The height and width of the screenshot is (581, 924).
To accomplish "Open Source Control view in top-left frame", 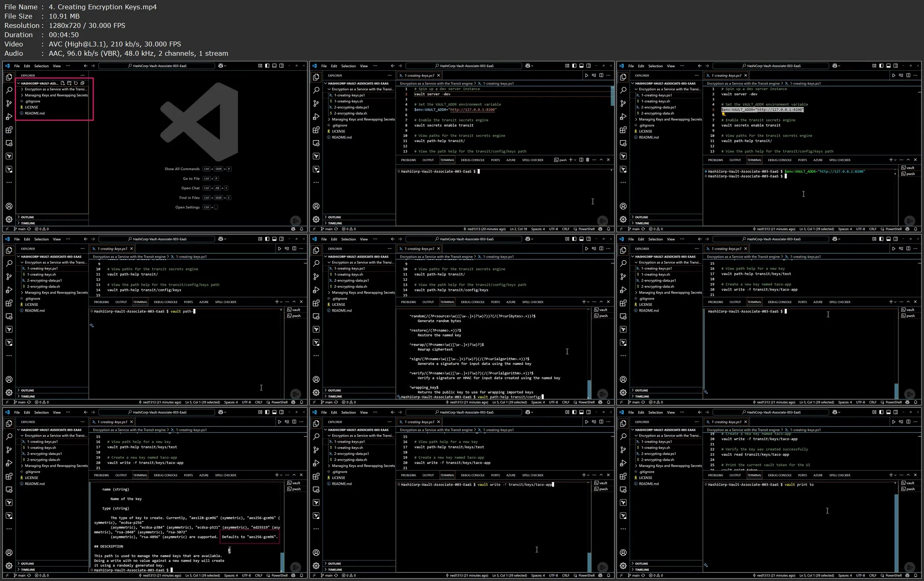I will 9,103.
